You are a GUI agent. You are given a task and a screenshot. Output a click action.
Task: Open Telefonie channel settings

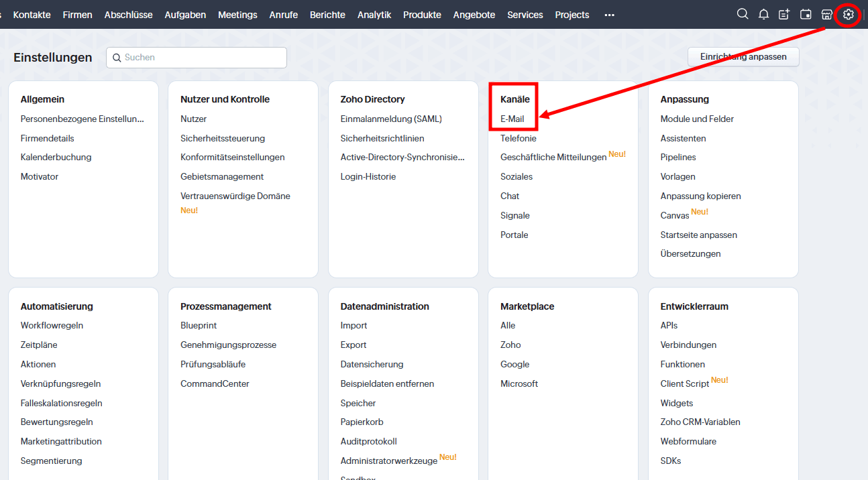pyautogui.click(x=519, y=138)
